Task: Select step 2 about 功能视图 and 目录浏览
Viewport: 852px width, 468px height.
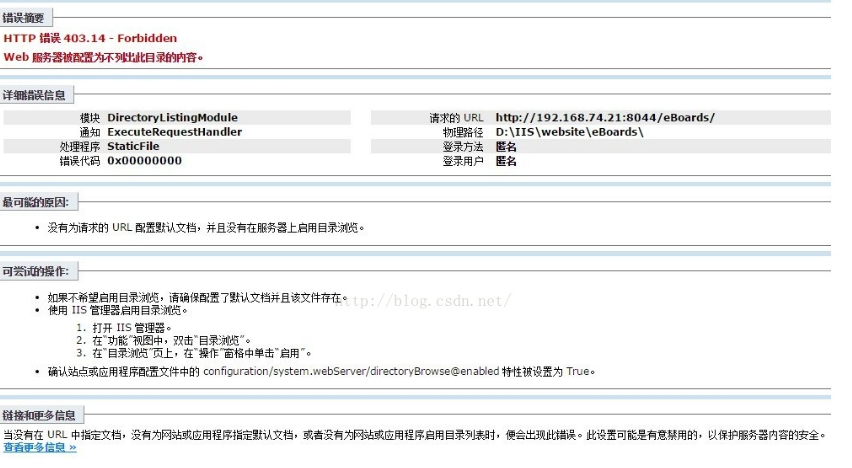Action: pos(171,340)
